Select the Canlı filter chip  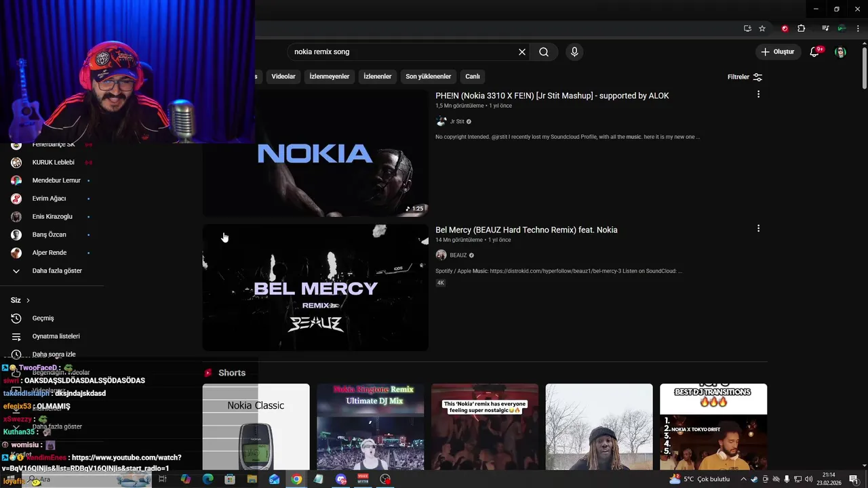coord(473,77)
